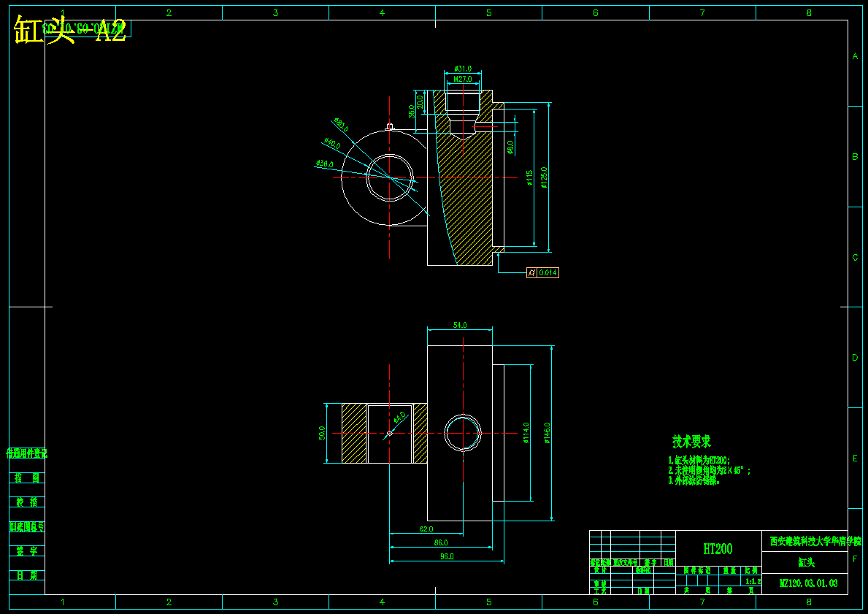This screenshot has height=614, width=868.
Task: Select HT200 material in title block
Action: 718,549
